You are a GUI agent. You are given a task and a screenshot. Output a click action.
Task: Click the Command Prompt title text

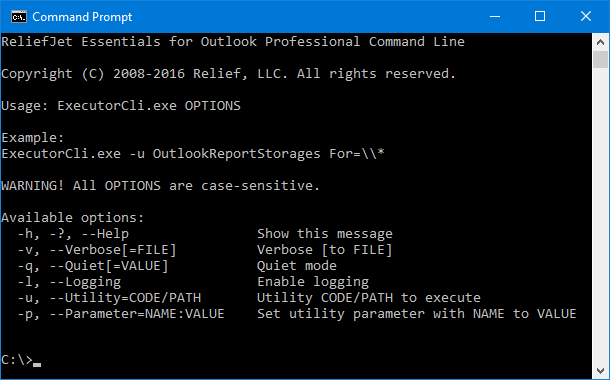(x=82, y=17)
